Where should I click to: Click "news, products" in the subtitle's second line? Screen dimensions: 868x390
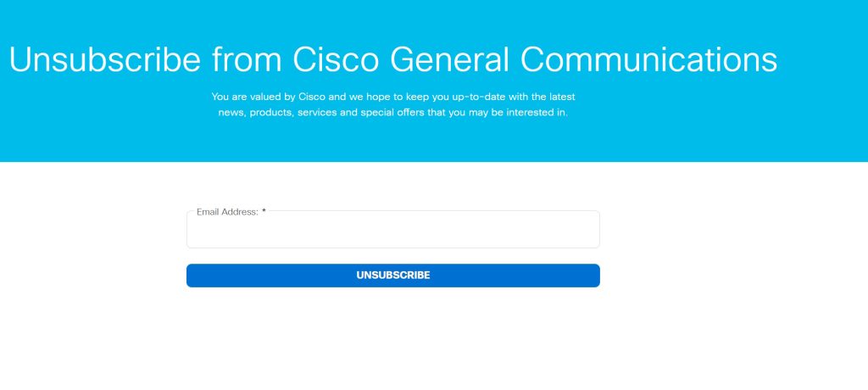[254, 114]
